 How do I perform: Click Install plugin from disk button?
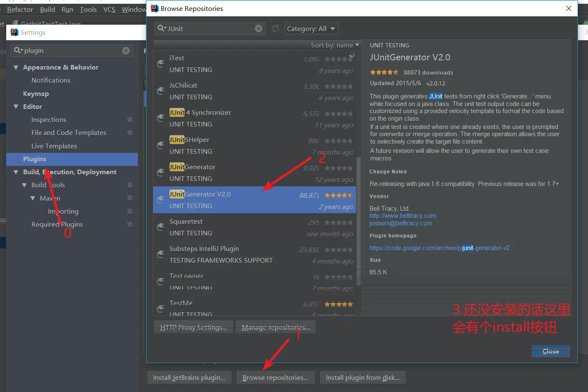point(363,378)
